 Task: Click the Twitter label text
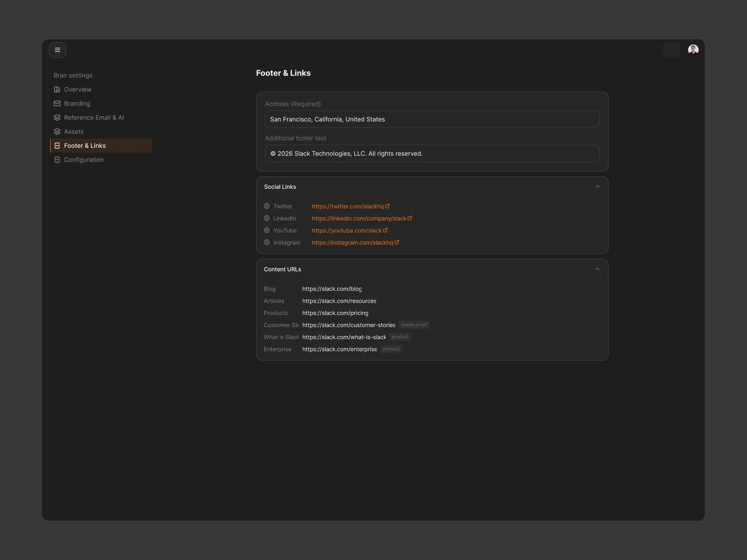[283, 206]
